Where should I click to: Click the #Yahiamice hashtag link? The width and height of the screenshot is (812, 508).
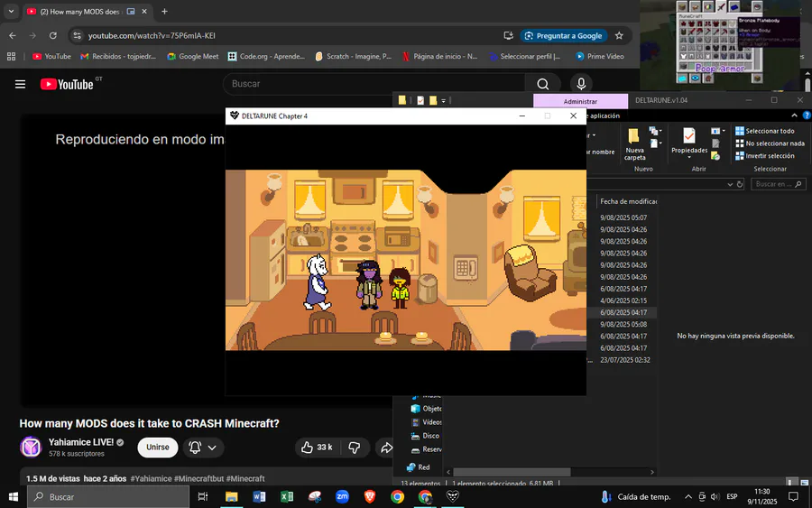(x=151, y=478)
